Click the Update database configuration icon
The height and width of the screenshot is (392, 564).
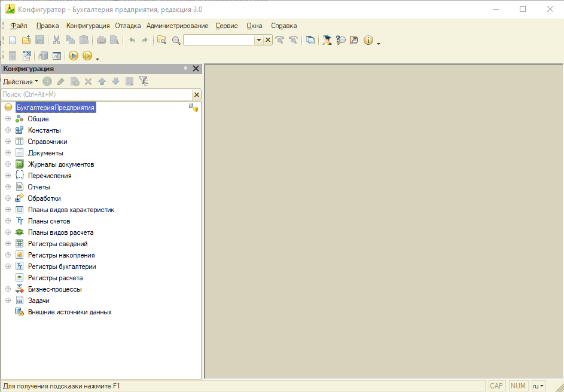(43, 56)
